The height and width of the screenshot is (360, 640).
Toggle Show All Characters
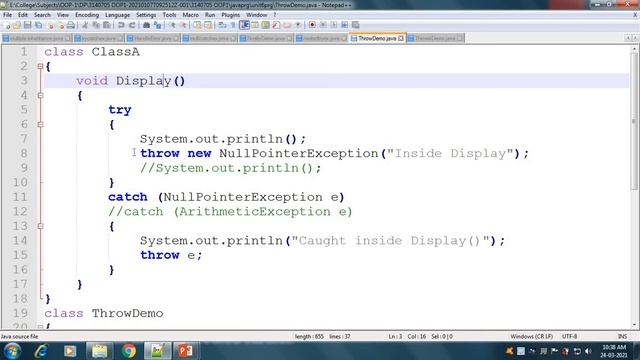pyautogui.click(x=233, y=25)
